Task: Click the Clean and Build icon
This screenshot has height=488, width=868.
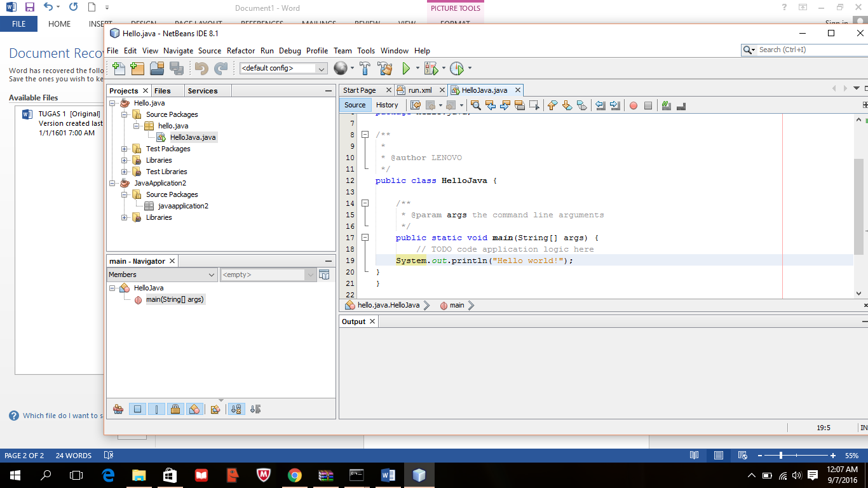Action: click(384, 68)
